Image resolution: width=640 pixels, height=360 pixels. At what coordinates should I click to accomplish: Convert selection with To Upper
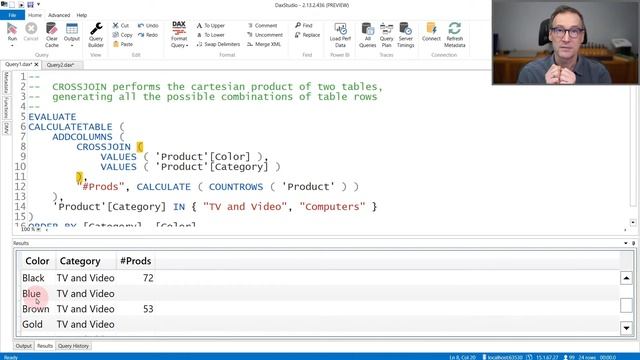coord(211,25)
